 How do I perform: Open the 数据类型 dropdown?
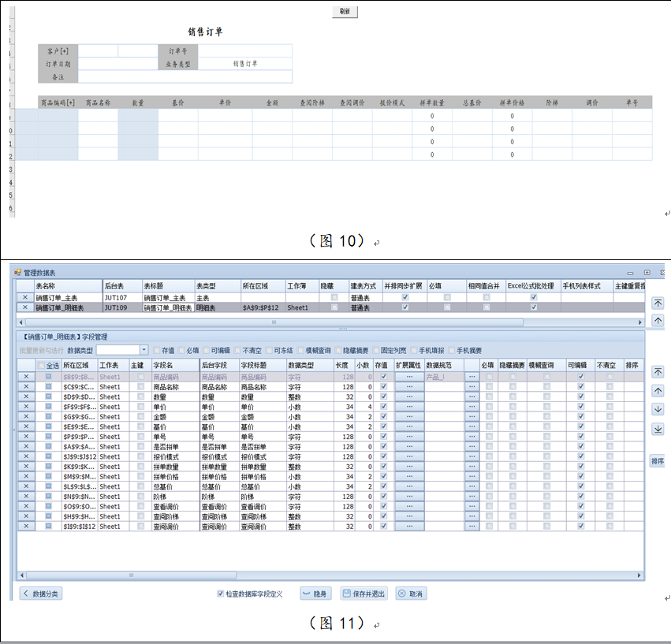pos(144,350)
